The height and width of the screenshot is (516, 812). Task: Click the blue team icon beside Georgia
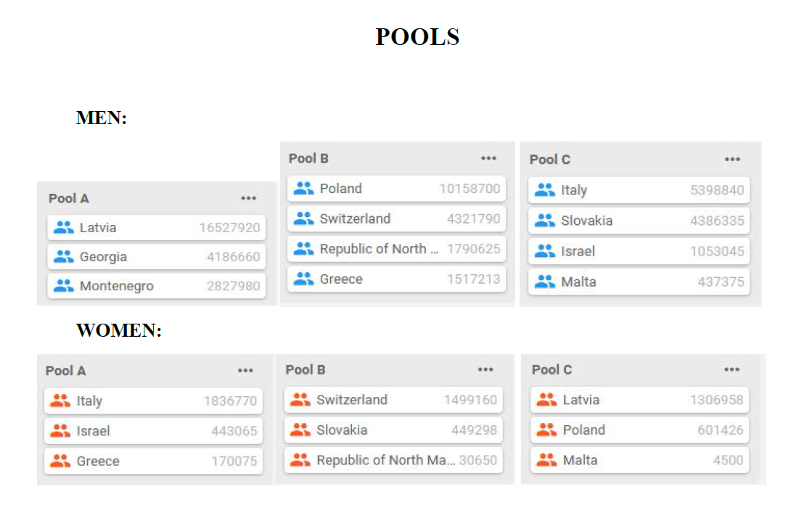click(x=64, y=256)
